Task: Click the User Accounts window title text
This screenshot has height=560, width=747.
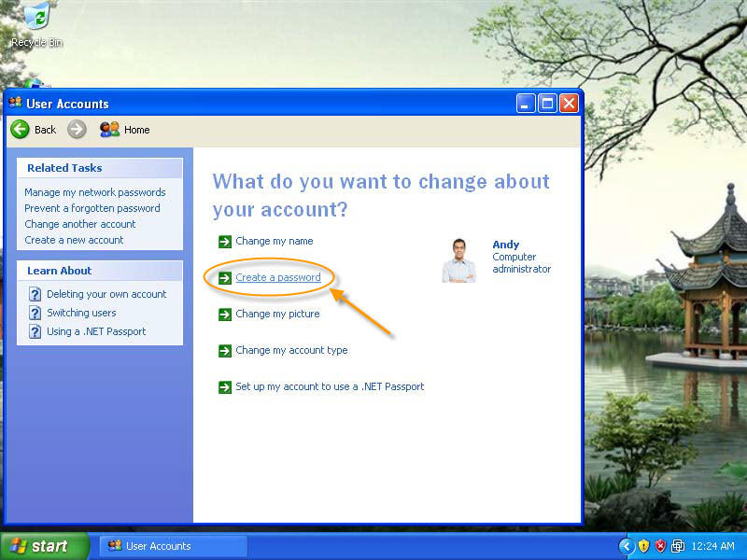Action: pos(67,104)
